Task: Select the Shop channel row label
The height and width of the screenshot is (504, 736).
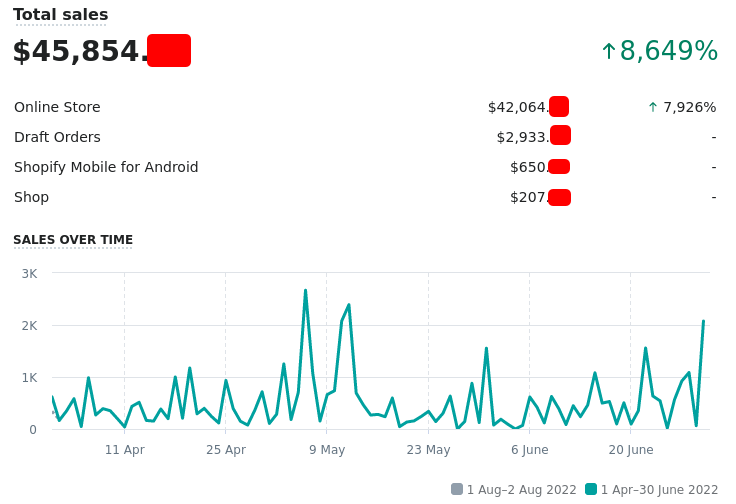Action: [x=31, y=197]
